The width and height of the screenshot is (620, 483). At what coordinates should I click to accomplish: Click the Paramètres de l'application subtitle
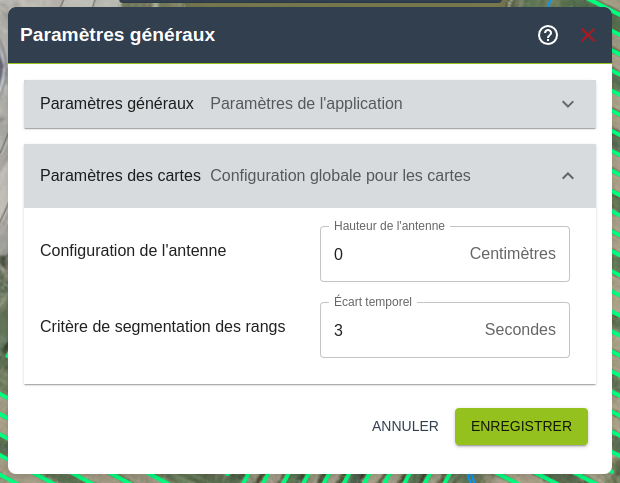[306, 104]
